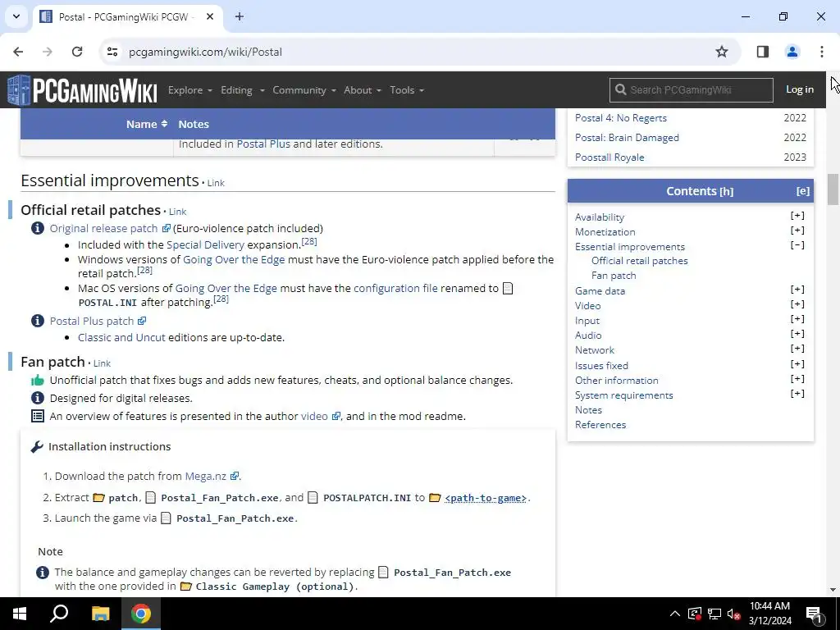
Task: Click external link icon after Original release patch
Action: 166,228
